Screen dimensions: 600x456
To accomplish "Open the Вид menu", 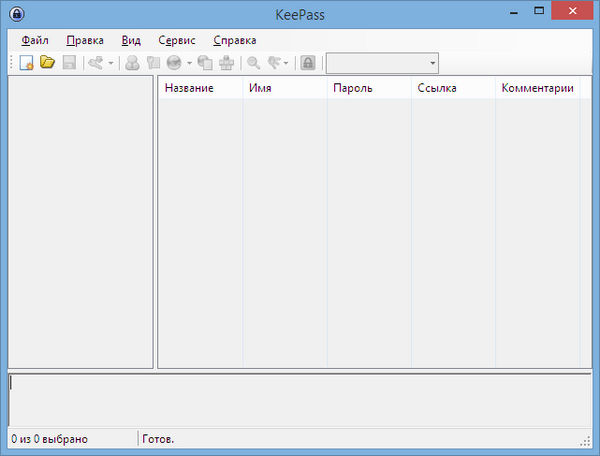I will (x=131, y=40).
